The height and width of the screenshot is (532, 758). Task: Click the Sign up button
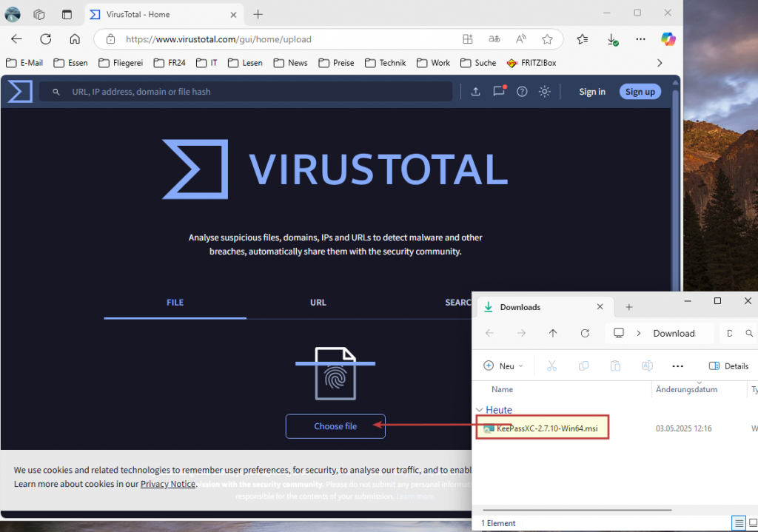click(640, 92)
